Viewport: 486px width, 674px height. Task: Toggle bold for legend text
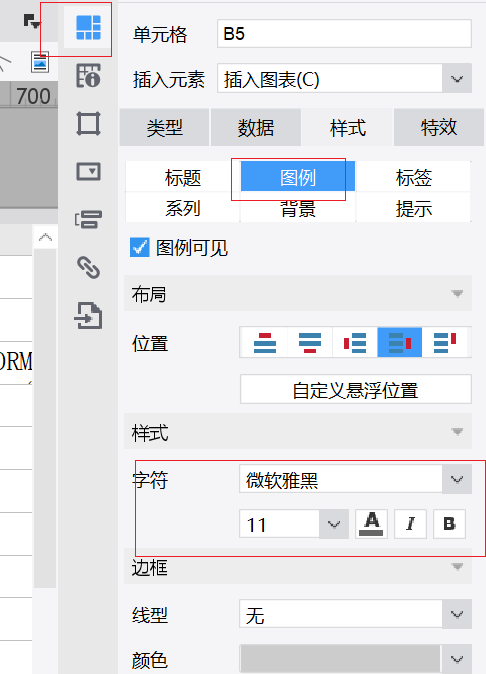(449, 524)
